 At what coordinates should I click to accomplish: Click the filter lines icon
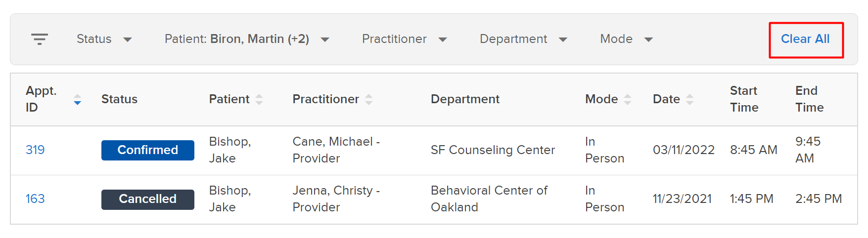(40, 39)
